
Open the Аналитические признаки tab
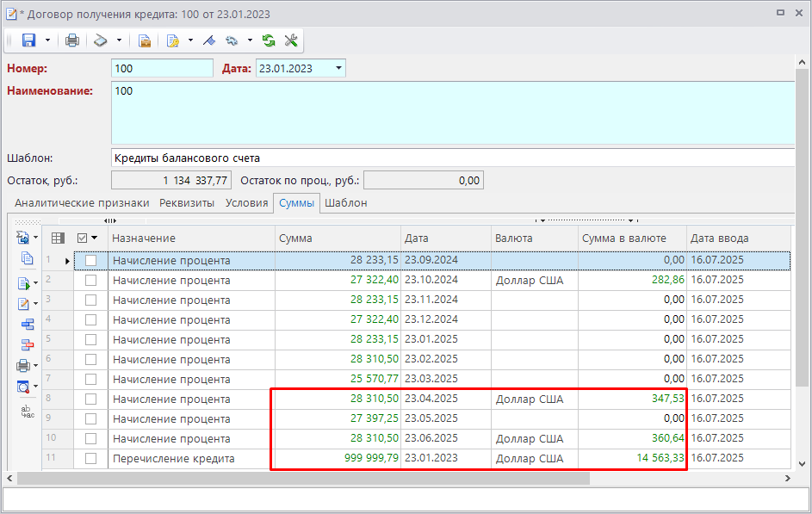coord(83,203)
